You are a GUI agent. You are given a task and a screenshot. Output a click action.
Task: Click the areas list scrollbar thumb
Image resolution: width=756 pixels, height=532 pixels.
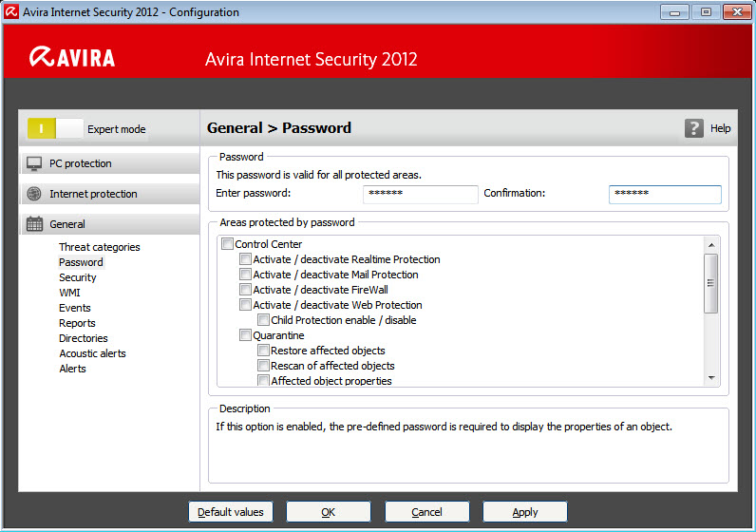710,283
